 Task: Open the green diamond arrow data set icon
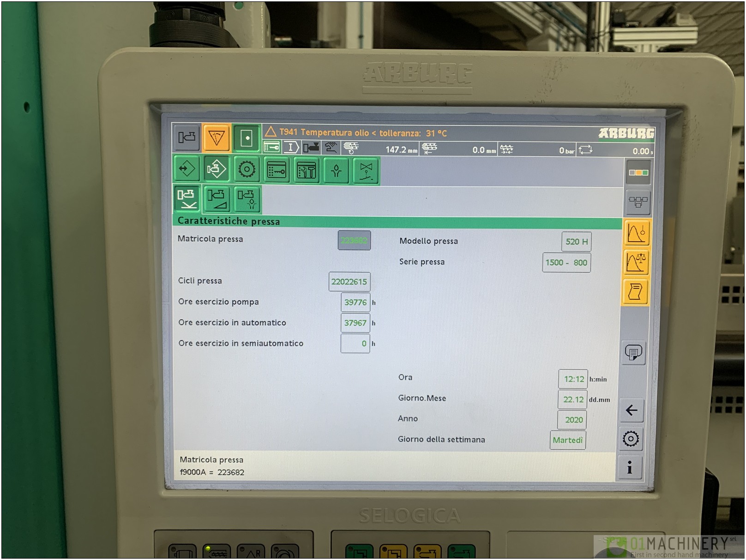coord(187,169)
